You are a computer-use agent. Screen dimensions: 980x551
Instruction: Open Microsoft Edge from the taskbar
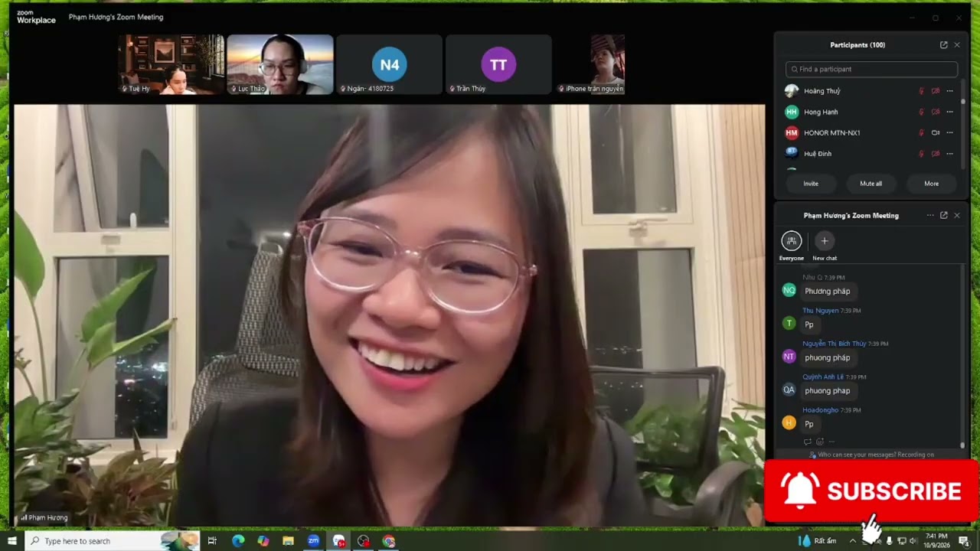pyautogui.click(x=238, y=541)
